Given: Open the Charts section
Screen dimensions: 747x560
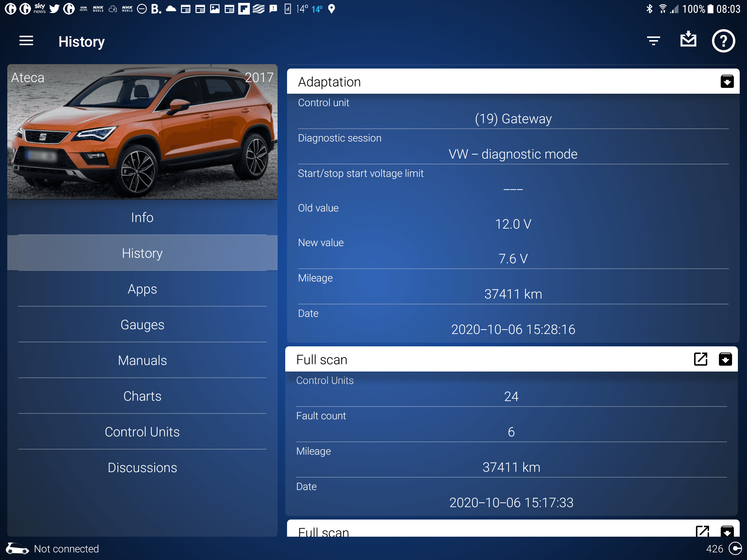Looking at the screenshot, I should coord(142,396).
